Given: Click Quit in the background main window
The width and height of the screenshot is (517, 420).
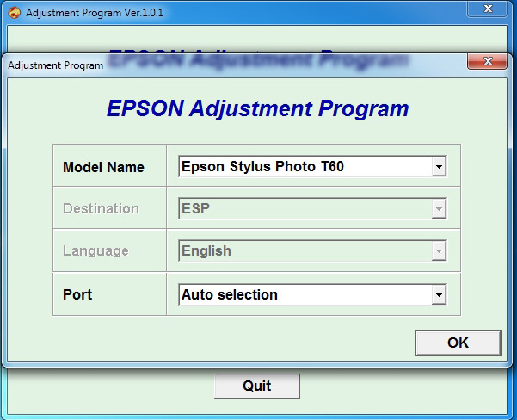Looking at the screenshot, I should (257, 386).
